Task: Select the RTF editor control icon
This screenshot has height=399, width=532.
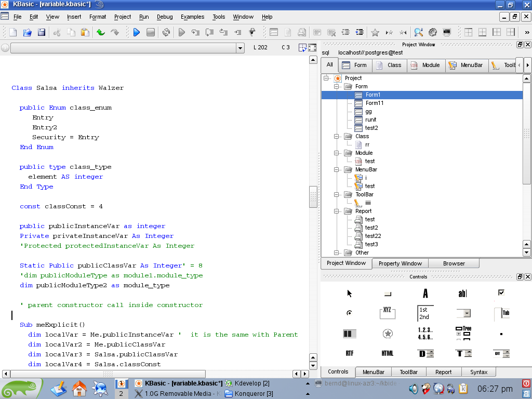Action: coord(350,353)
